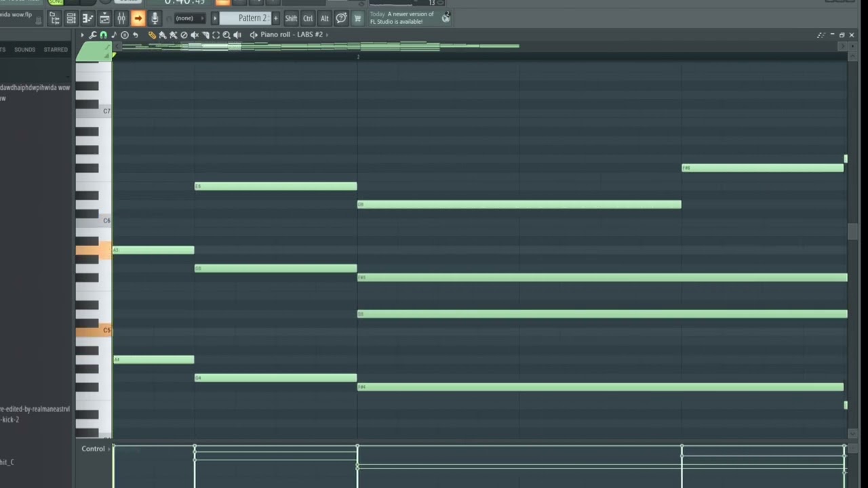868x488 pixels.
Task: Click the scroll-down arrow at grid bottom right
Action: pyautogui.click(x=852, y=434)
